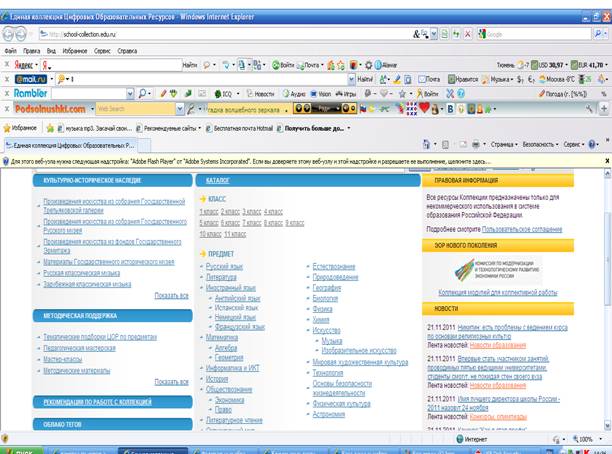Click the Favorites star icon
The width and height of the screenshot is (612, 454).
(x=7, y=128)
